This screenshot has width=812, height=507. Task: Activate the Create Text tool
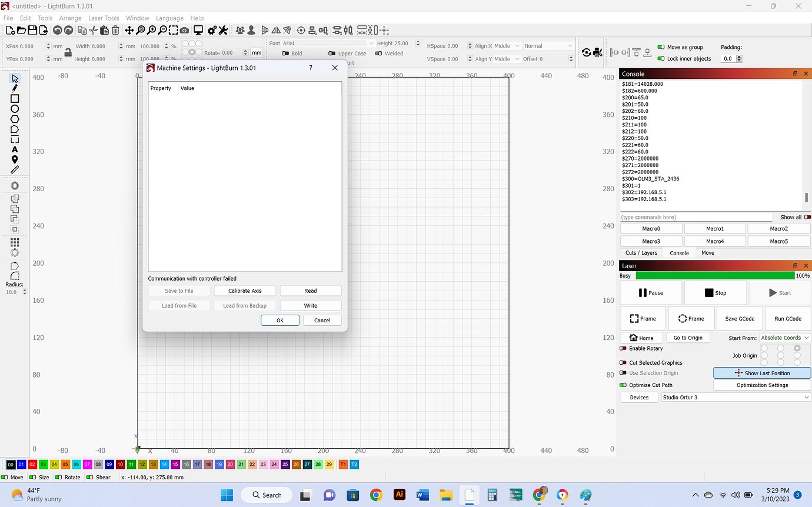[x=15, y=149]
